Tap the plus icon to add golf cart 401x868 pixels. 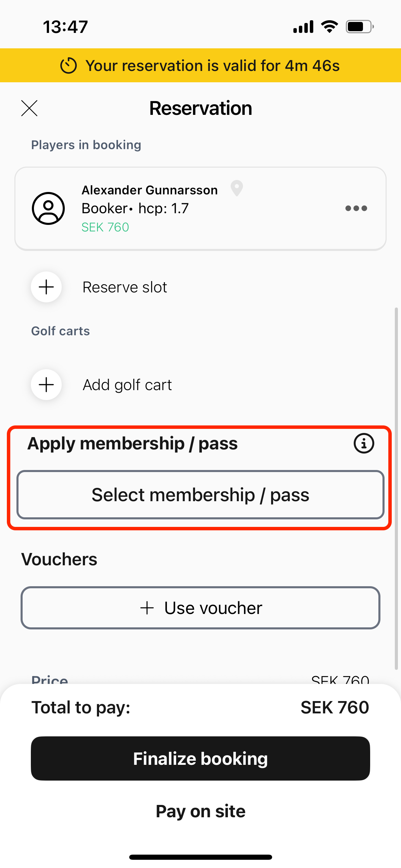pos(46,385)
